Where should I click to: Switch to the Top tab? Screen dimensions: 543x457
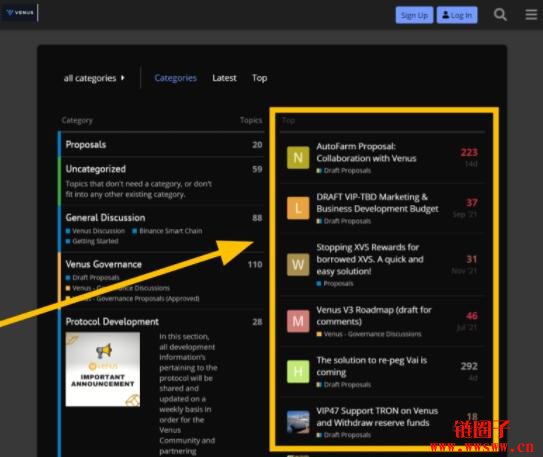pyautogui.click(x=259, y=78)
